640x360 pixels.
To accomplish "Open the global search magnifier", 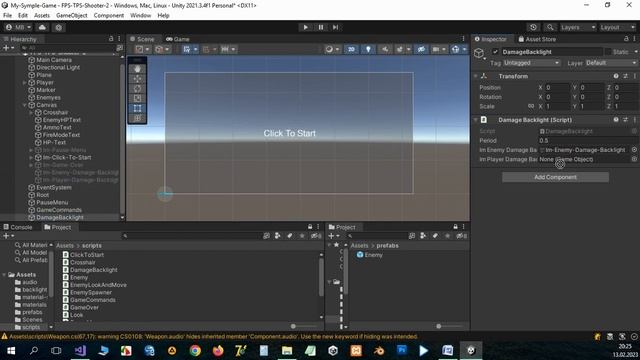I will [550, 27].
